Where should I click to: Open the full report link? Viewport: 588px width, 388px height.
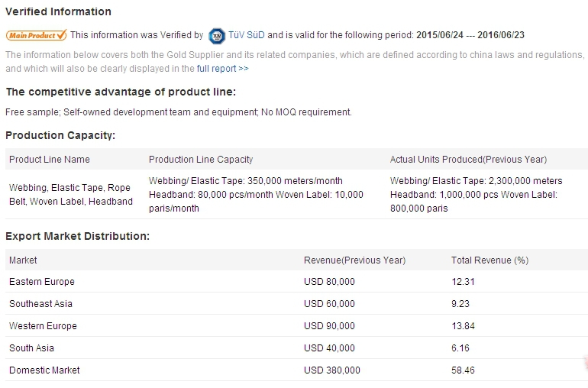click(222, 69)
